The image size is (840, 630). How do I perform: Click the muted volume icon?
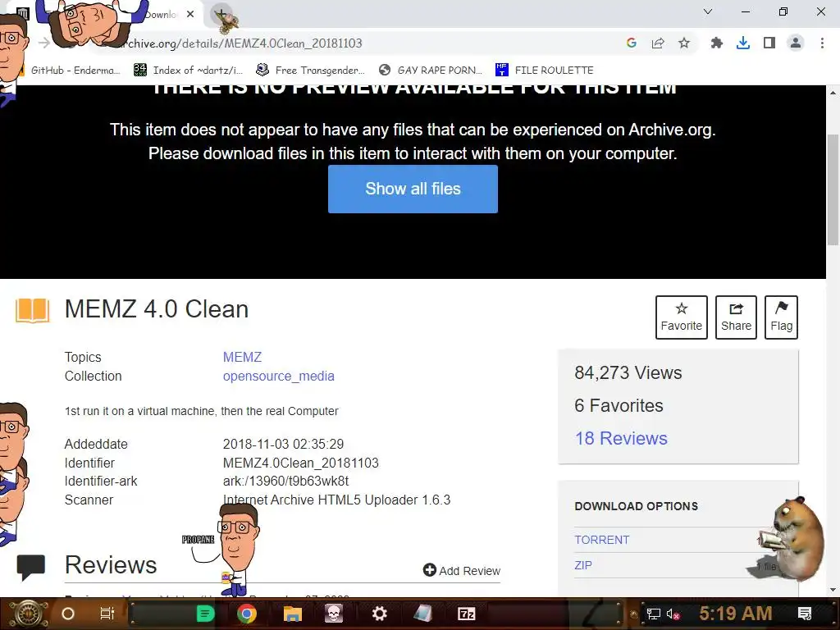pyautogui.click(x=673, y=614)
